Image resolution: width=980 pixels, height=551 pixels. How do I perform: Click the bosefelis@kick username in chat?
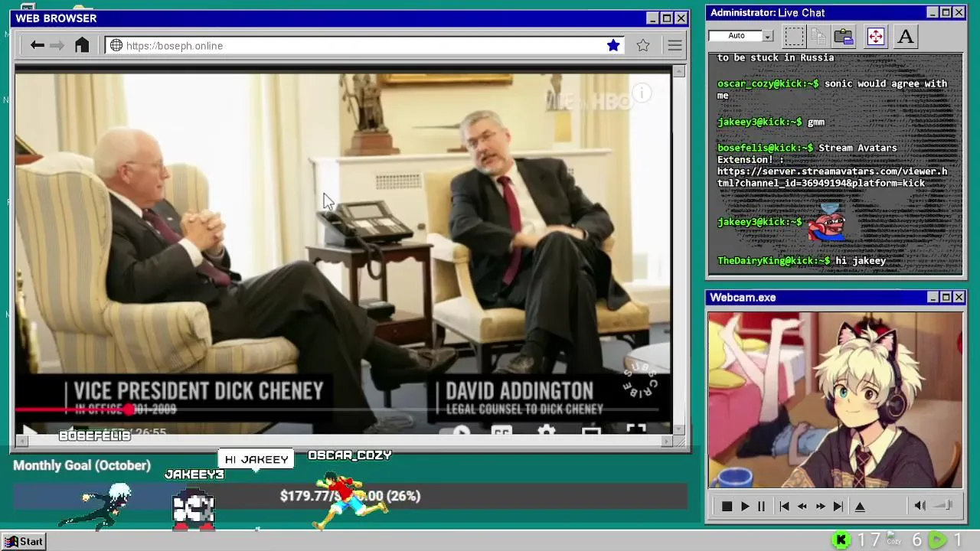point(765,148)
